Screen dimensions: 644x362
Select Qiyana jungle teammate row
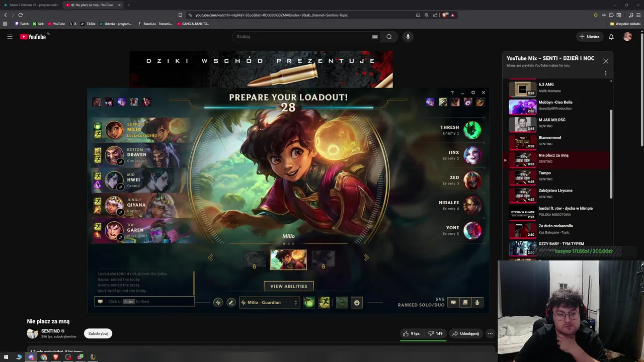click(x=141, y=206)
